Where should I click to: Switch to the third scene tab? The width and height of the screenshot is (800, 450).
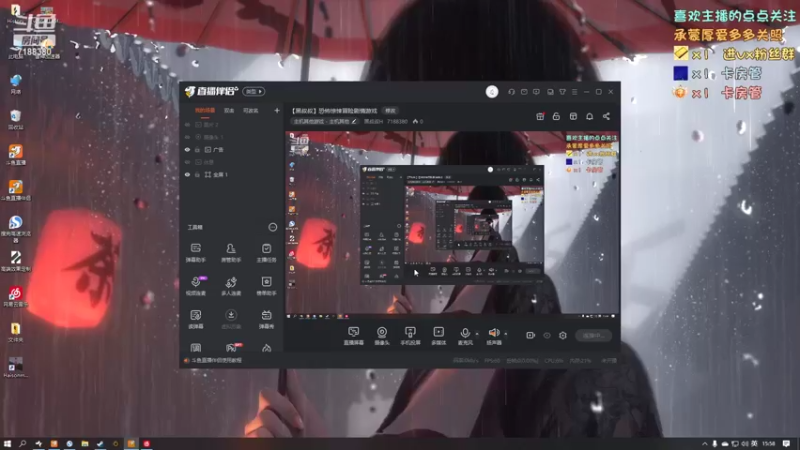tap(251, 111)
